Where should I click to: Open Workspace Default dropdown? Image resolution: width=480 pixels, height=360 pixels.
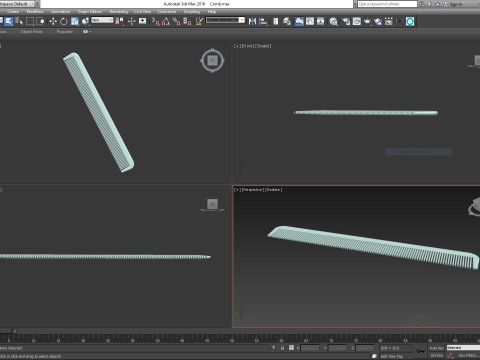coord(17,4)
